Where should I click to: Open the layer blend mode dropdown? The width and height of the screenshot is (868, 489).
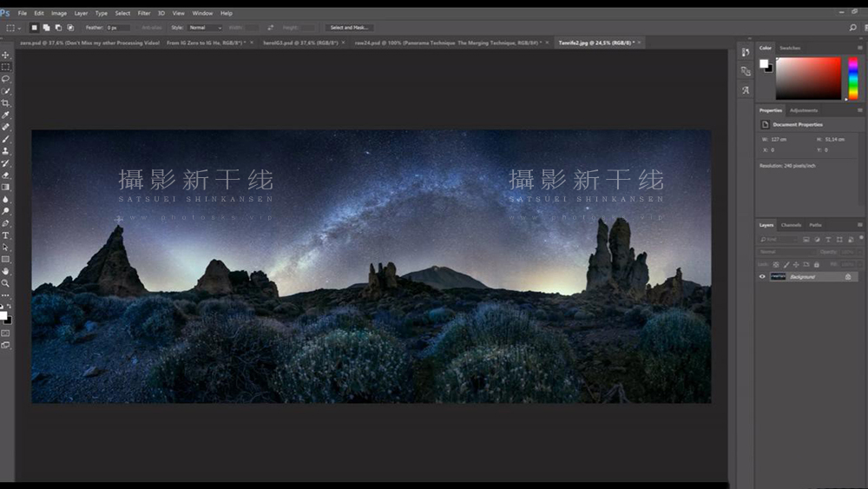[787, 252]
